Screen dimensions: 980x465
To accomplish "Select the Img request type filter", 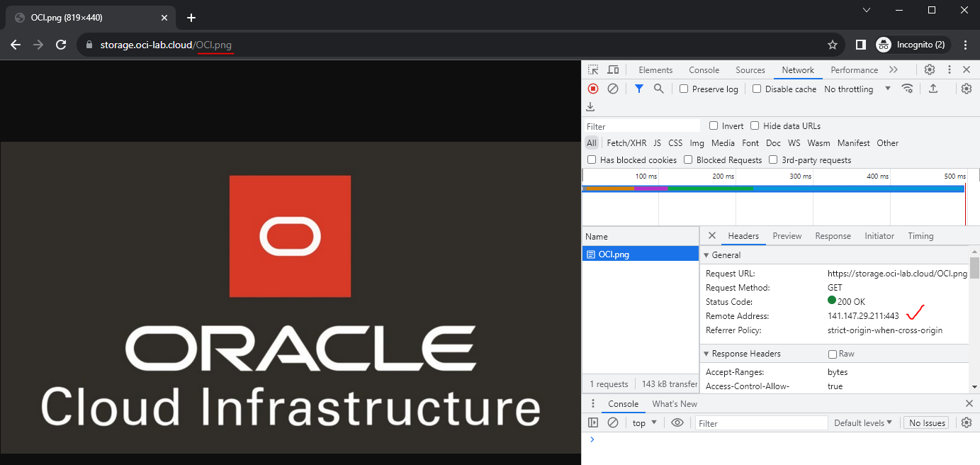I will click(697, 143).
